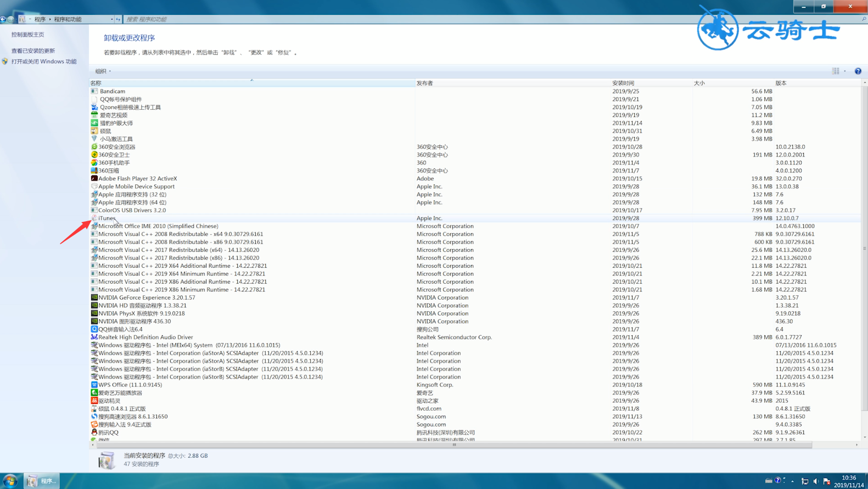
Task: Click the 程序 taskbar button
Action: [43, 481]
